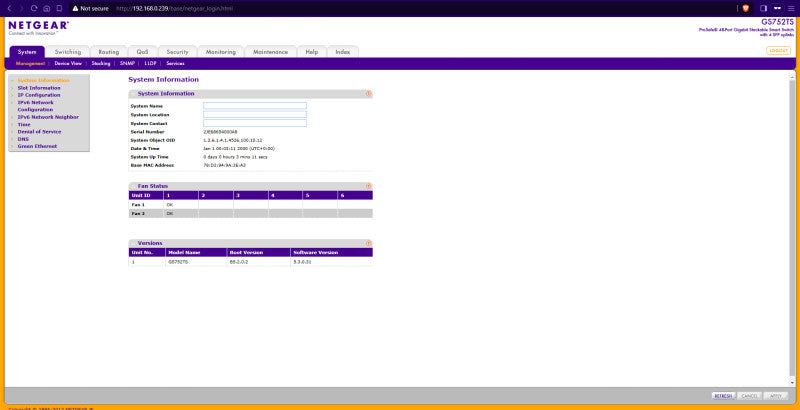The width and height of the screenshot is (800, 410).
Task: Switch to the Help tab
Action: [x=312, y=52]
